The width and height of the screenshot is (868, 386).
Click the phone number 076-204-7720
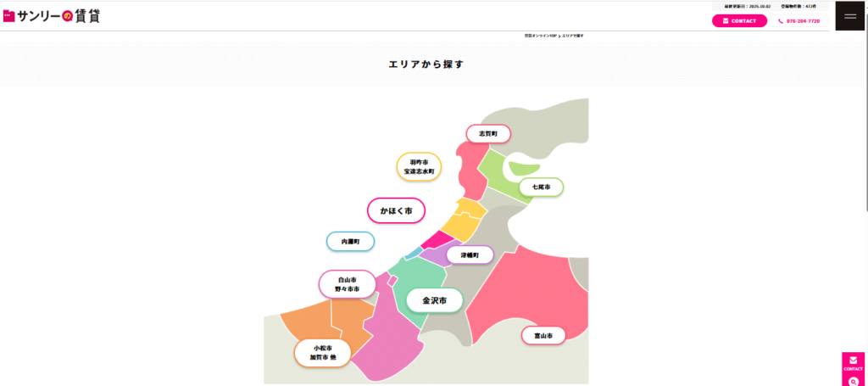pyautogui.click(x=798, y=21)
